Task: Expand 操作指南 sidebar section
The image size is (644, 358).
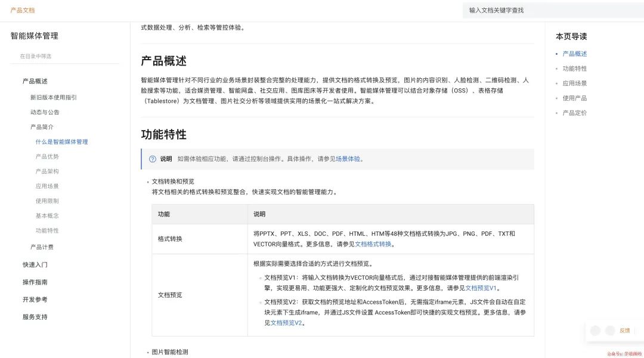Action: click(x=35, y=282)
